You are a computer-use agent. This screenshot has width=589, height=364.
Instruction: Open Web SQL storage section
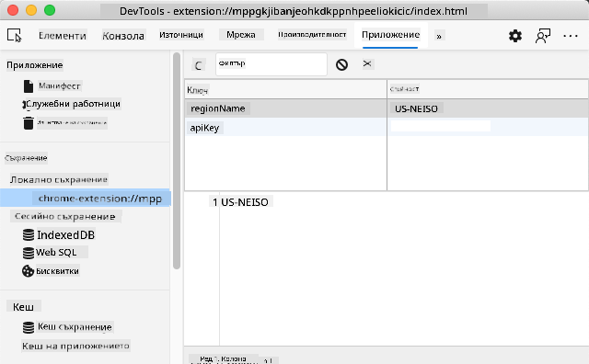[56, 252]
